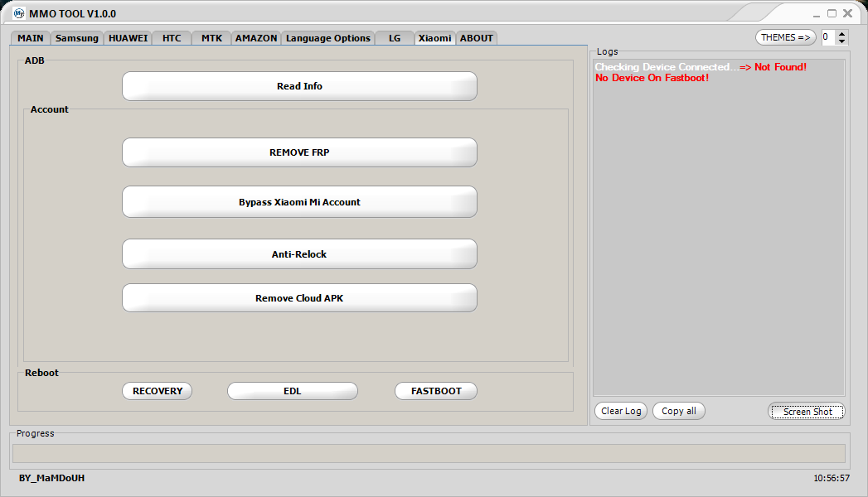Switch to the AMAZON tab
The height and width of the screenshot is (497, 868).
point(255,38)
